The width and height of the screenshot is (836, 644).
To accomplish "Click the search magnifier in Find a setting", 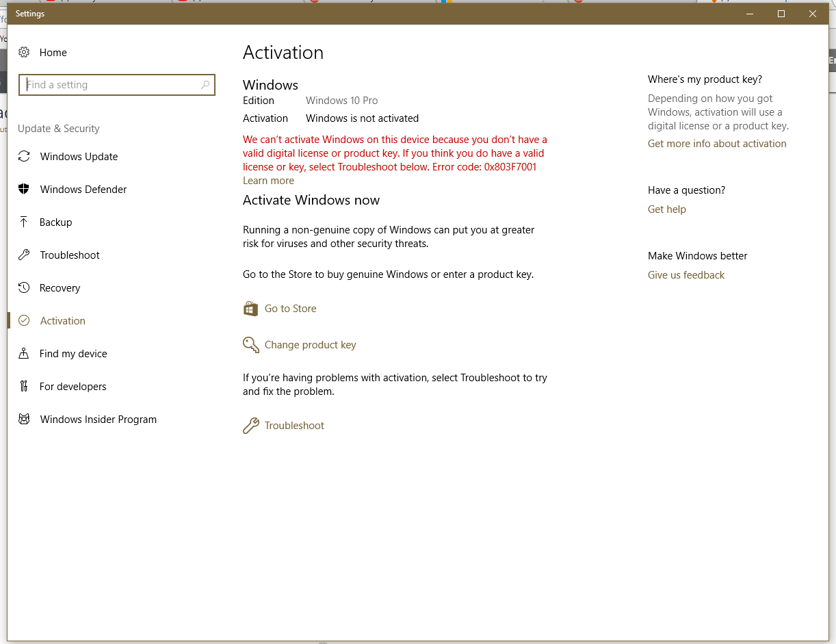I will (x=205, y=85).
